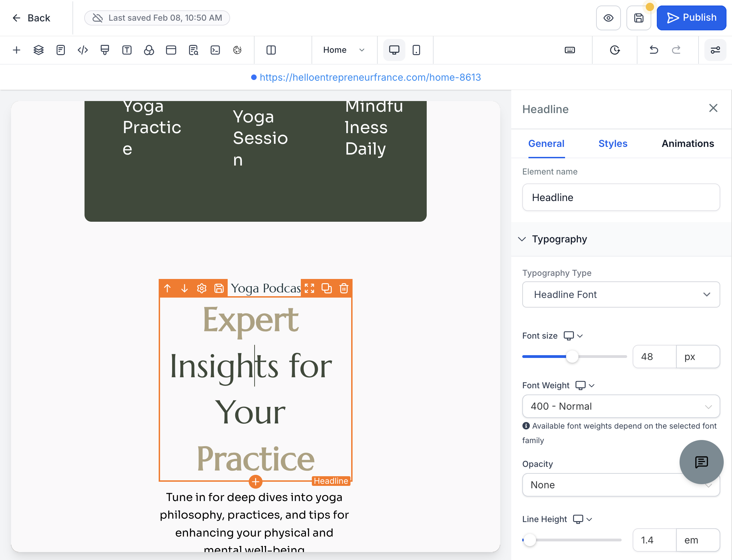
Task: Adjust the Font size slider handle
Action: (572, 357)
